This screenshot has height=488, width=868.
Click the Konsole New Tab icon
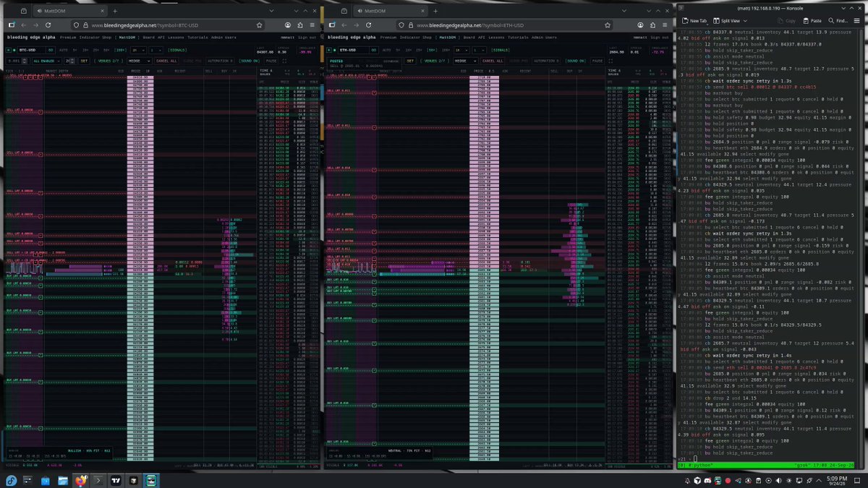point(684,21)
